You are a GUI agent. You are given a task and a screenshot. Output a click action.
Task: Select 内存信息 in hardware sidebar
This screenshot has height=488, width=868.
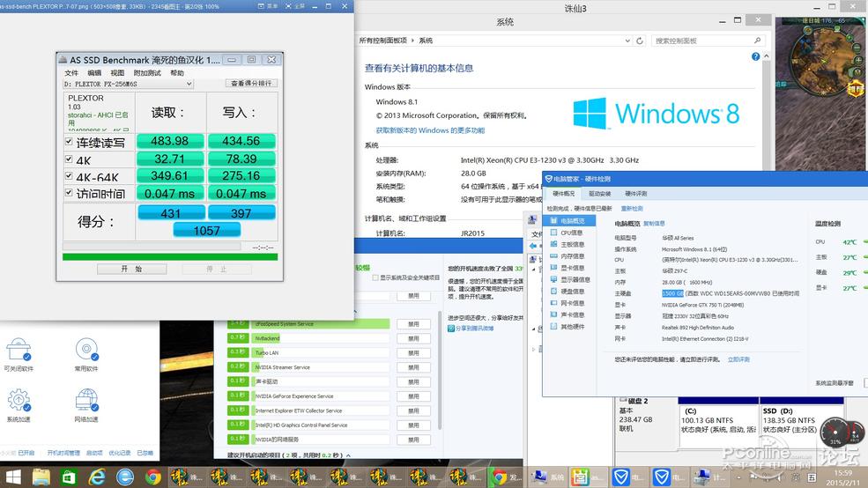568,256
